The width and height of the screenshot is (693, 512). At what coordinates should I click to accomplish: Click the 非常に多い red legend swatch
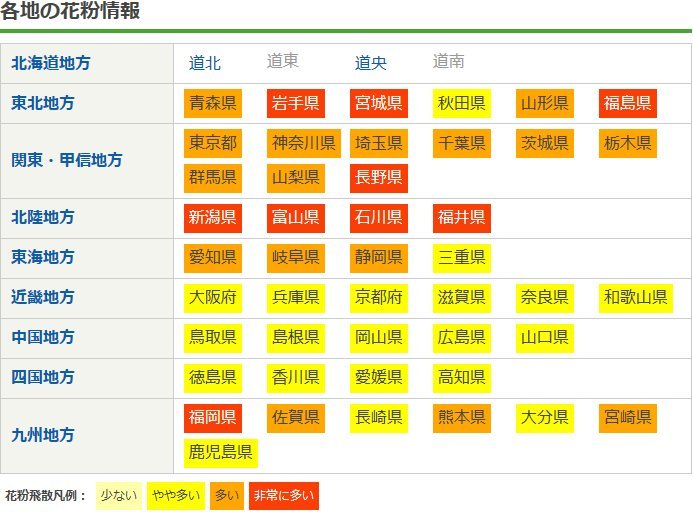[283, 496]
